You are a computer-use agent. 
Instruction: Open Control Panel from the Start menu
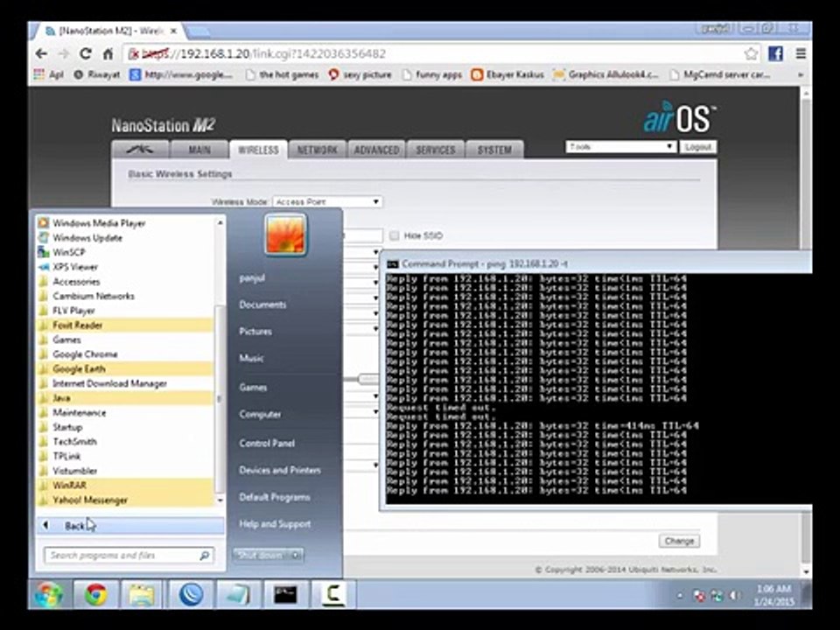pos(267,443)
